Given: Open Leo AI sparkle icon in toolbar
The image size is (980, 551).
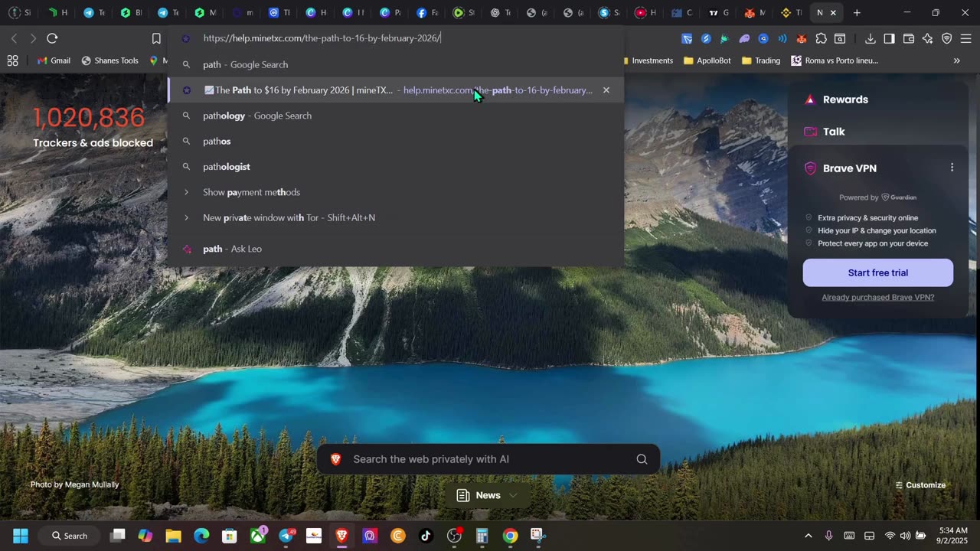Looking at the screenshot, I should coord(928,38).
